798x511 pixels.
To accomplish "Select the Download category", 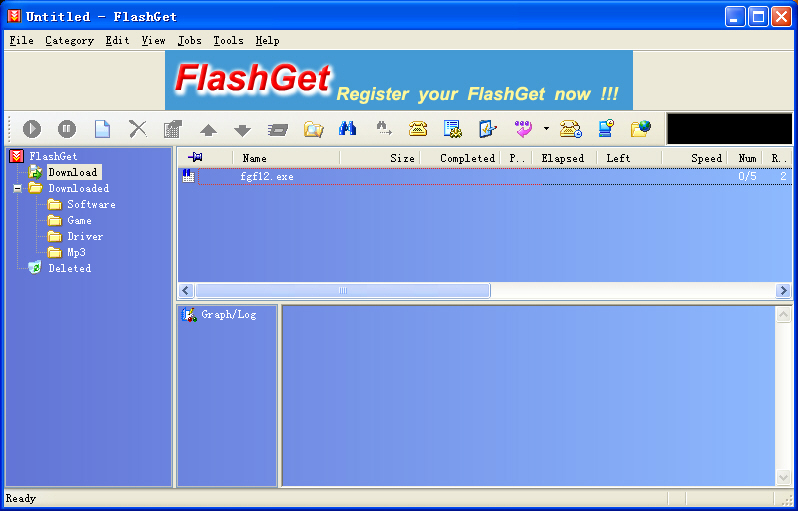I will [73, 172].
